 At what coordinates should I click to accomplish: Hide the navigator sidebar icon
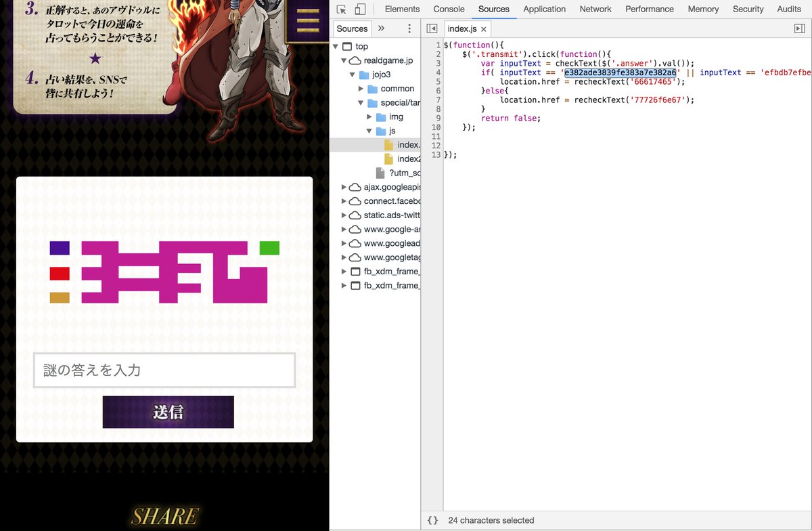(x=432, y=28)
